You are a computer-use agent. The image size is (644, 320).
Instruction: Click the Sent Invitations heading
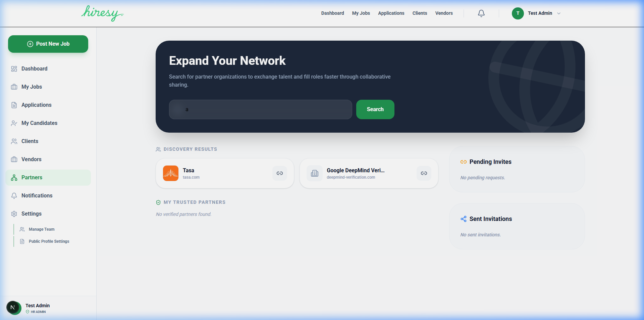(x=491, y=219)
